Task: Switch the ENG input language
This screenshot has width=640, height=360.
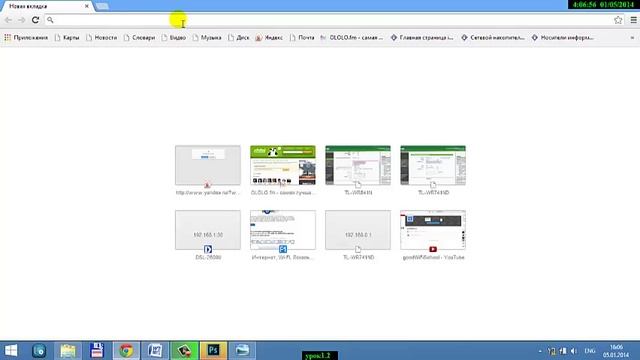Action: [x=590, y=351]
